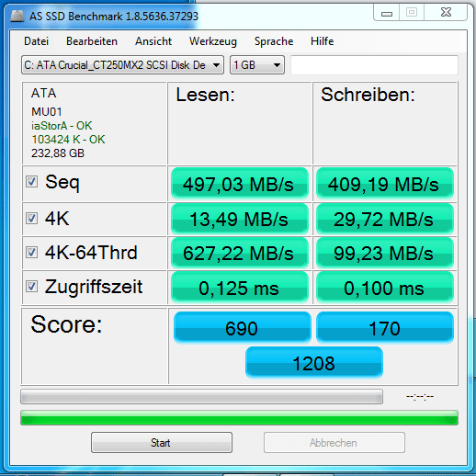Select the 4K write result 29,72 MB/s
This screenshot has width=476, height=476.
point(385,219)
